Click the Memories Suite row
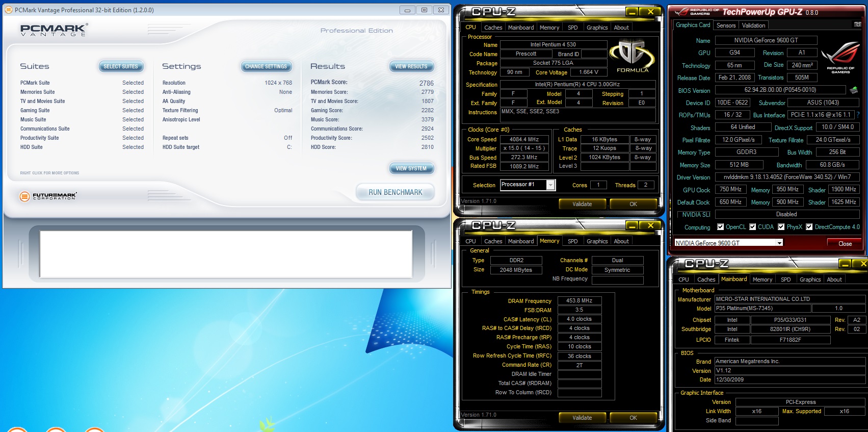 pyautogui.click(x=82, y=92)
